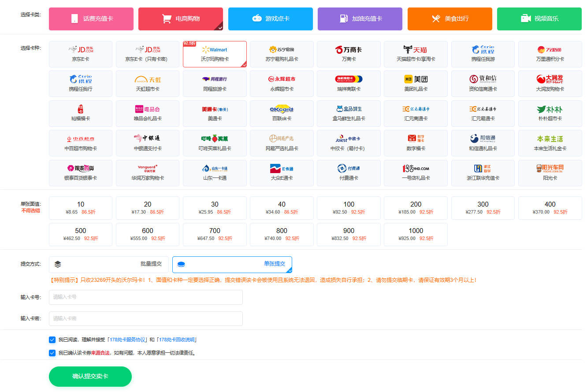
Task: Choose the 美食出行 category tab
Action: 450,19
